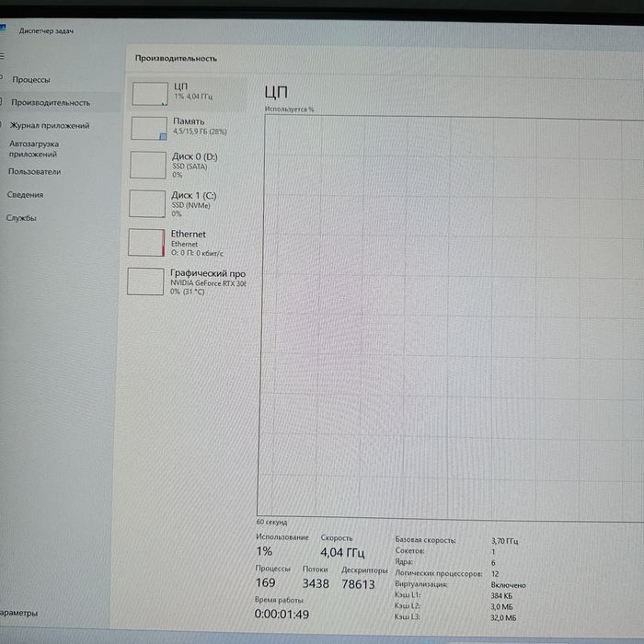Click the Использование 1% value

(x=265, y=551)
